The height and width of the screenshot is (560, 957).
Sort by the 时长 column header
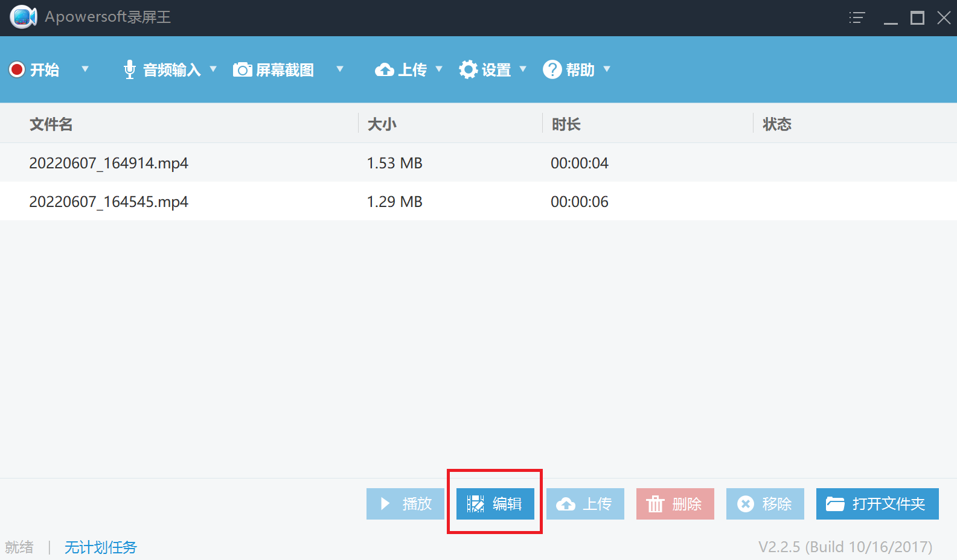click(x=566, y=124)
